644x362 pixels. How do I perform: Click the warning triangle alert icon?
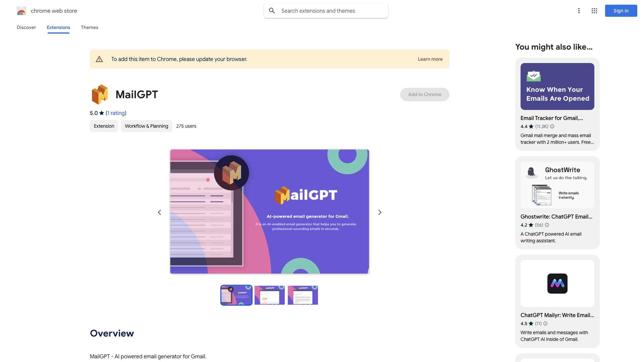pyautogui.click(x=99, y=59)
